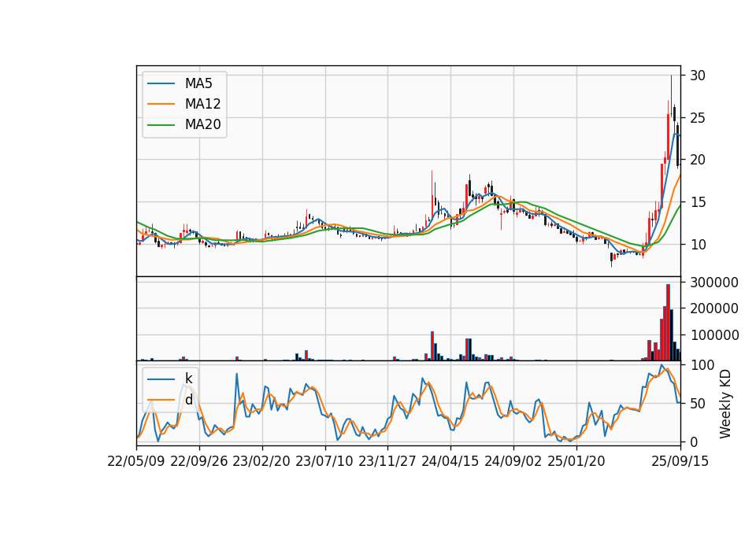Click the MA20 legend label
This screenshot has height=543, width=756.
(x=203, y=124)
